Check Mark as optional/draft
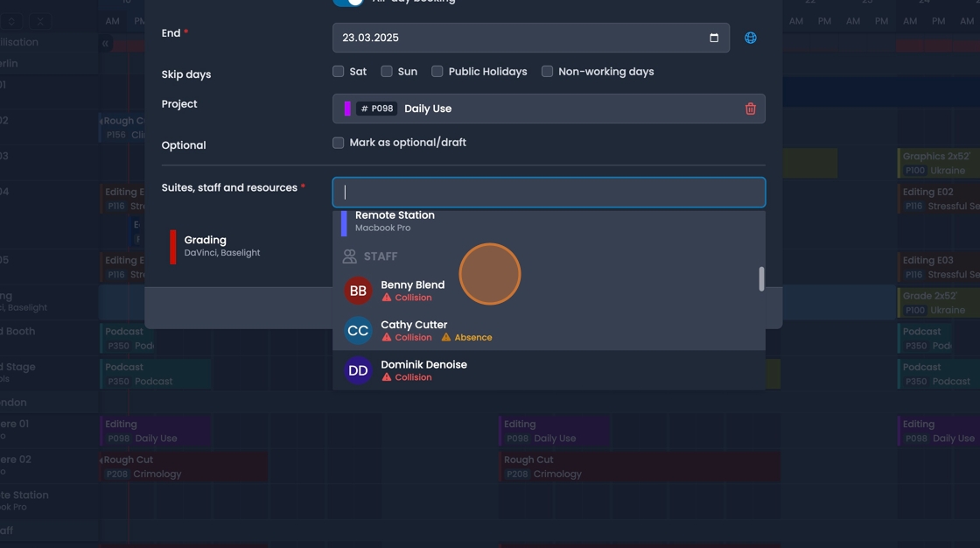 (339, 143)
